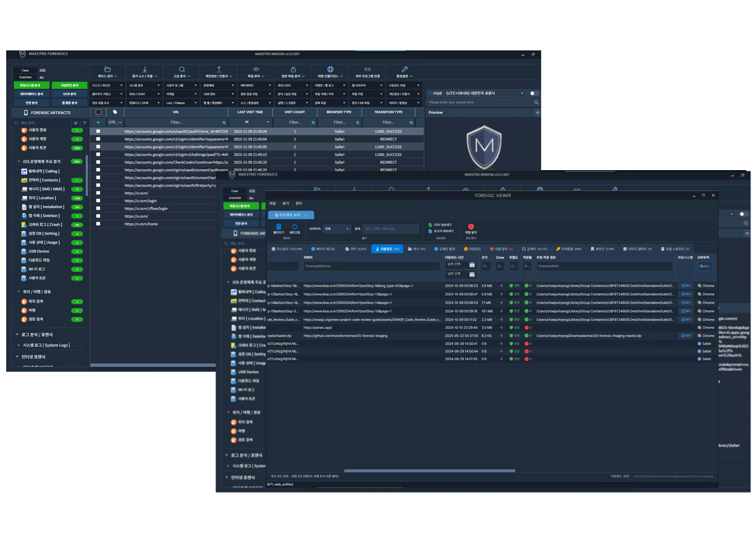Click the 암호 파일 분석 lock icon
Screen dimensions: 756x541
tap(293, 69)
